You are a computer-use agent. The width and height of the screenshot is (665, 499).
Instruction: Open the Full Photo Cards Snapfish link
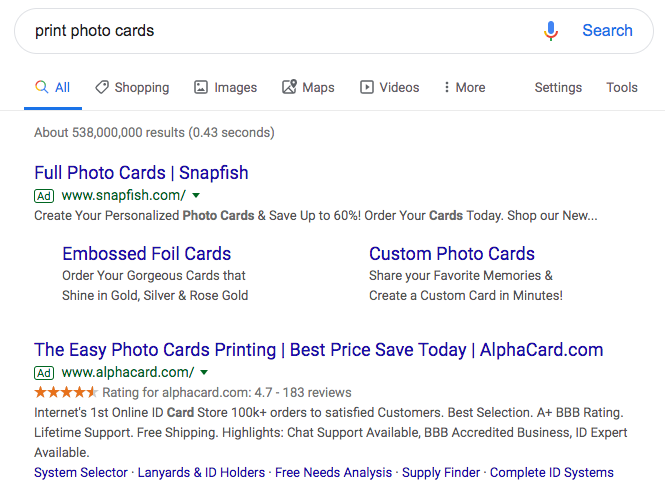[141, 173]
